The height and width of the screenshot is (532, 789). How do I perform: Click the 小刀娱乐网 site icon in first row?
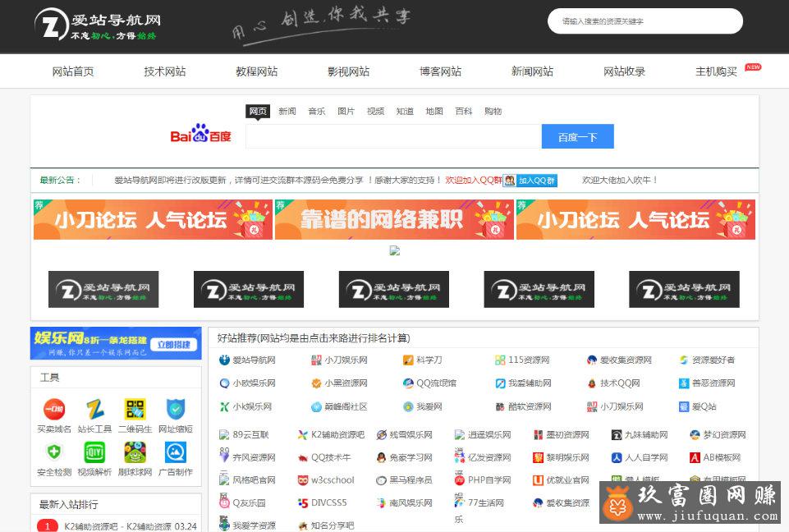pyautogui.click(x=316, y=360)
